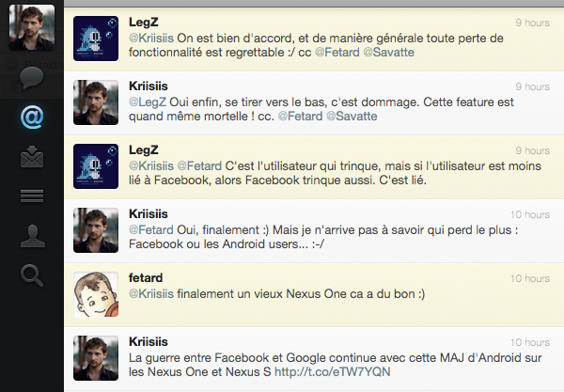Open the profile person icon
The width and height of the screenshot is (564, 392).
pyautogui.click(x=32, y=235)
